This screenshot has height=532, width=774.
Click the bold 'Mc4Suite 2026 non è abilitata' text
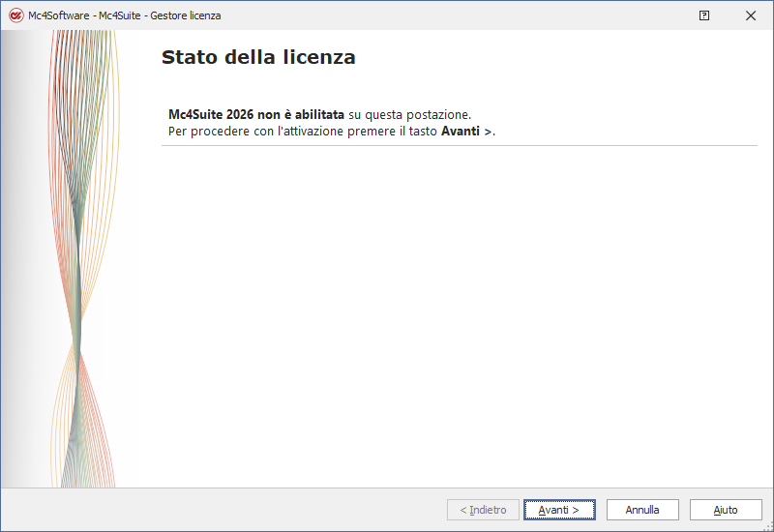pos(256,114)
